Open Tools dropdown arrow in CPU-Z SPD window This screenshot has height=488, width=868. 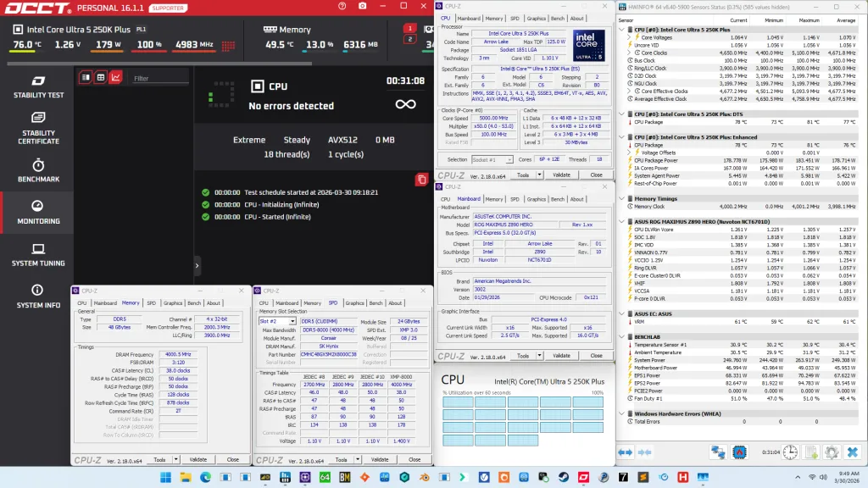point(358,460)
